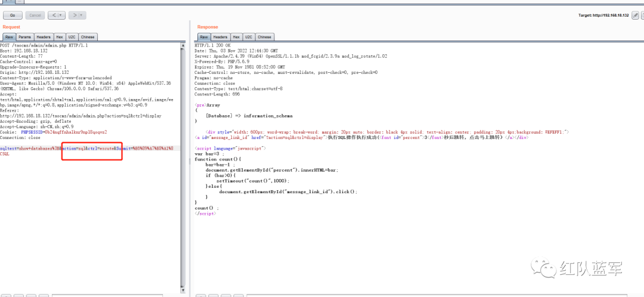Go forward in history with > arrow
Image resolution: width=644 pixels, height=297 pixels.
pos(74,15)
